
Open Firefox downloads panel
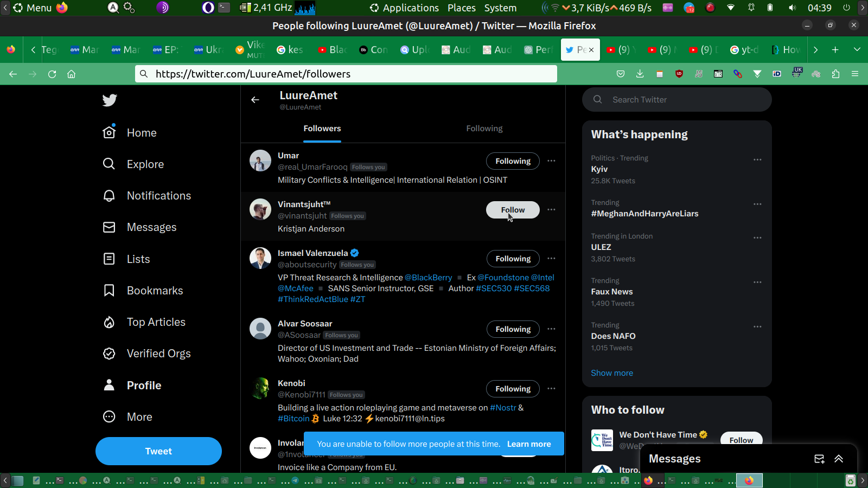pos(640,74)
